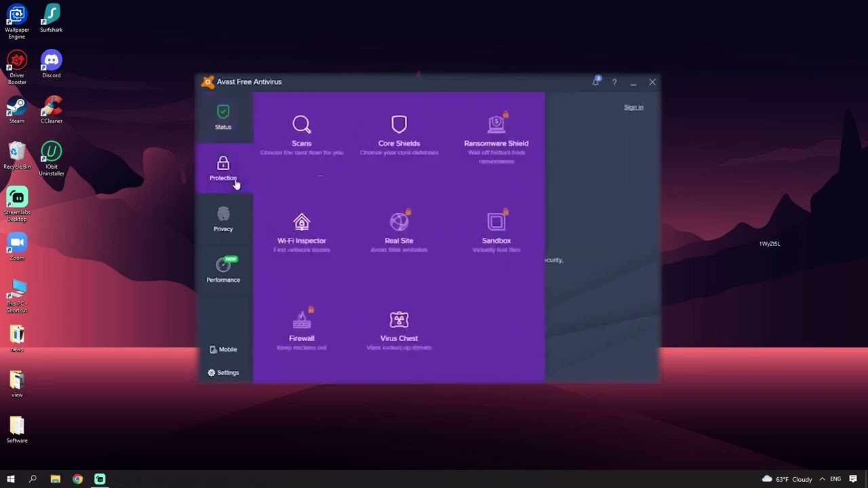Select the CCleaner desktop icon
Image resolution: width=868 pixels, height=488 pixels.
click(52, 110)
